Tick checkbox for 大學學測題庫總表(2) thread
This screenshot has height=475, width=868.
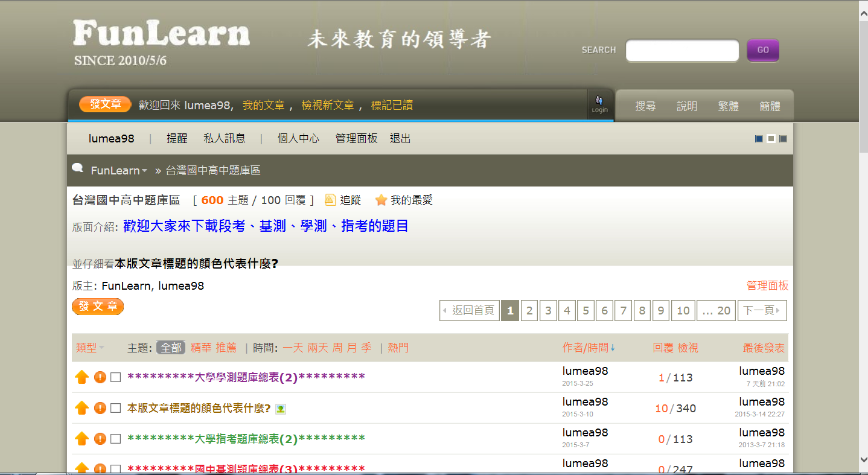coord(116,377)
